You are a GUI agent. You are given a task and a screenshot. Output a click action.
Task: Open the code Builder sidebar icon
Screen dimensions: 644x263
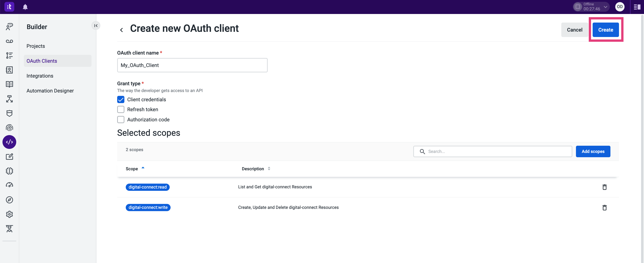click(9, 142)
